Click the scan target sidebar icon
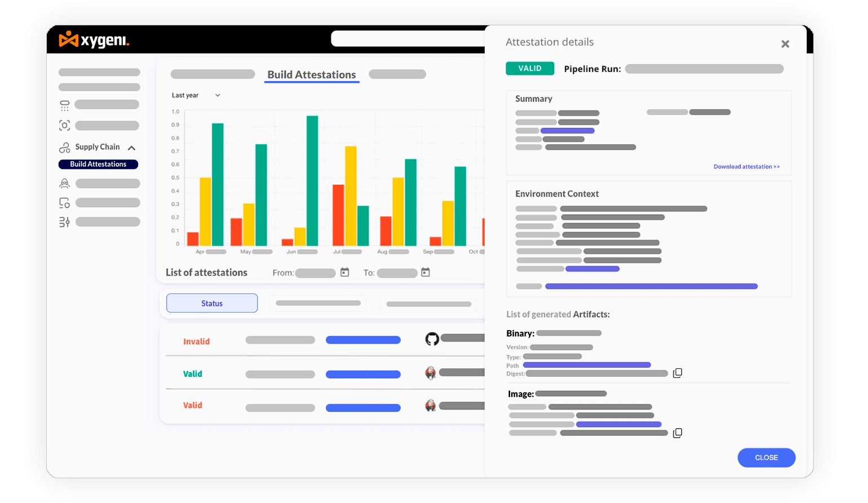This screenshot has width=868, height=503. pyautogui.click(x=64, y=126)
